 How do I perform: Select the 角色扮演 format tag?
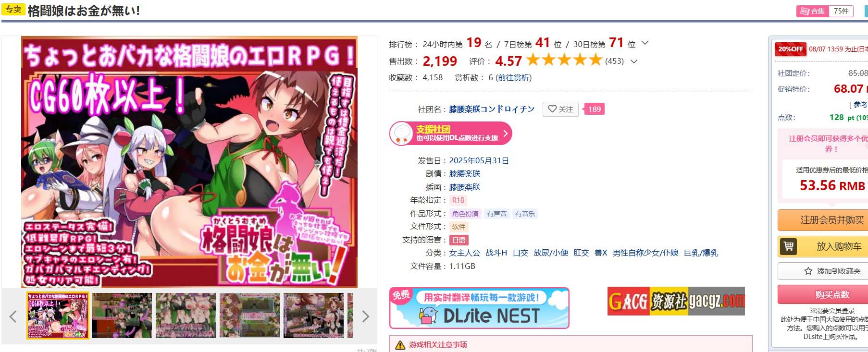coord(465,214)
